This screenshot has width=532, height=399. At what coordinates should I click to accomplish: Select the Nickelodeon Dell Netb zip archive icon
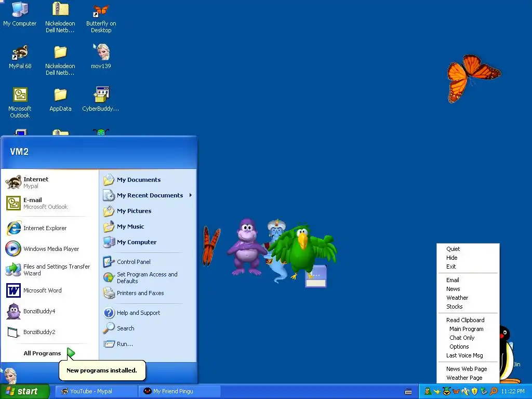point(60,17)
